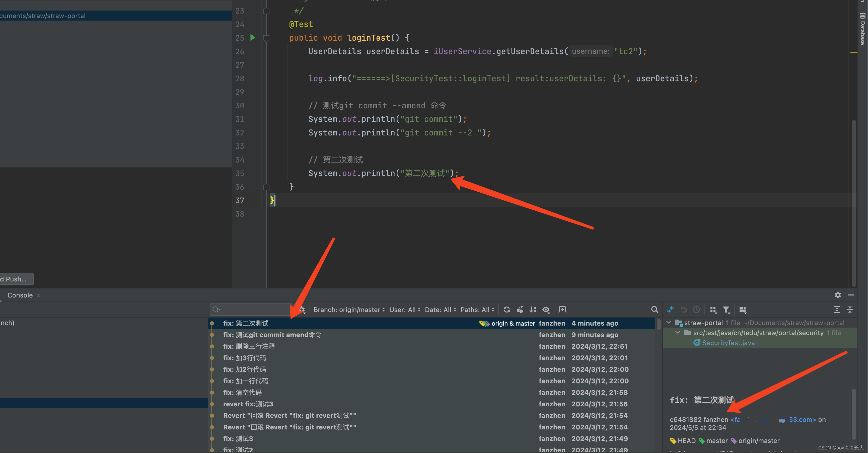The width and height of the screenshot is (868, 453).
Task: Click the Collapse All icon in changes pane
Action: point(850,310)
